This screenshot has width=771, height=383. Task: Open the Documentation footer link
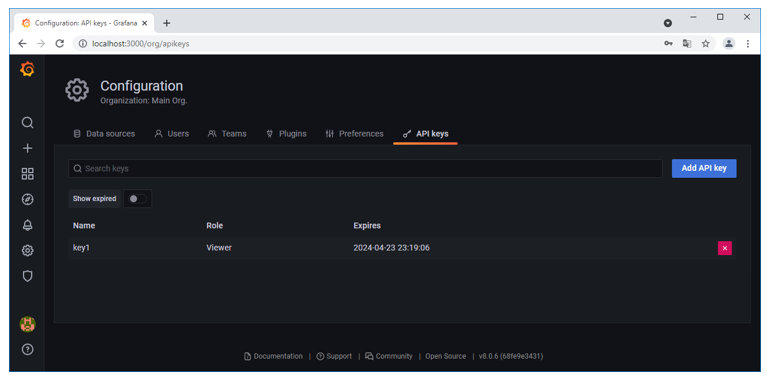coord(273,356)
